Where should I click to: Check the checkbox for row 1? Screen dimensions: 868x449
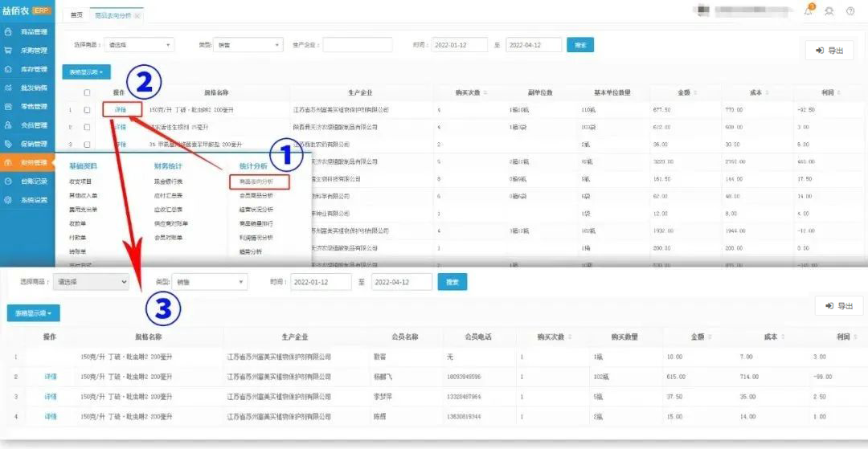tap(87, 110)
